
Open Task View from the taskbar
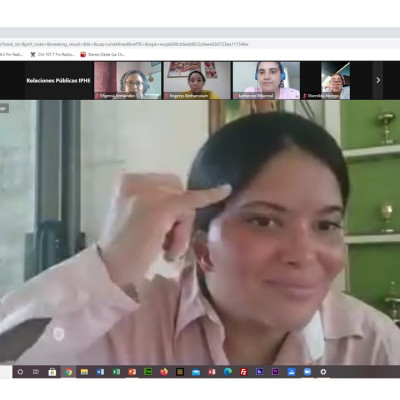point(36,372)
